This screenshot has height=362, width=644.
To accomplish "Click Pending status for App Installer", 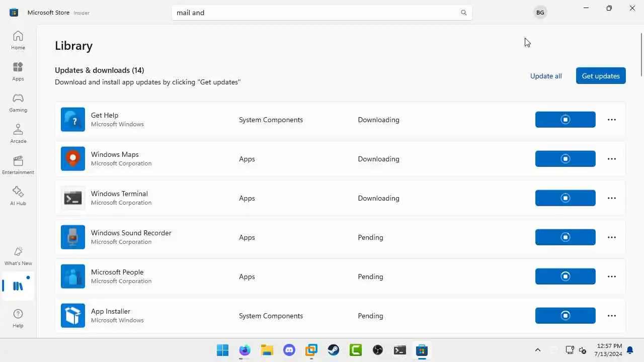I will click(370, 316).
